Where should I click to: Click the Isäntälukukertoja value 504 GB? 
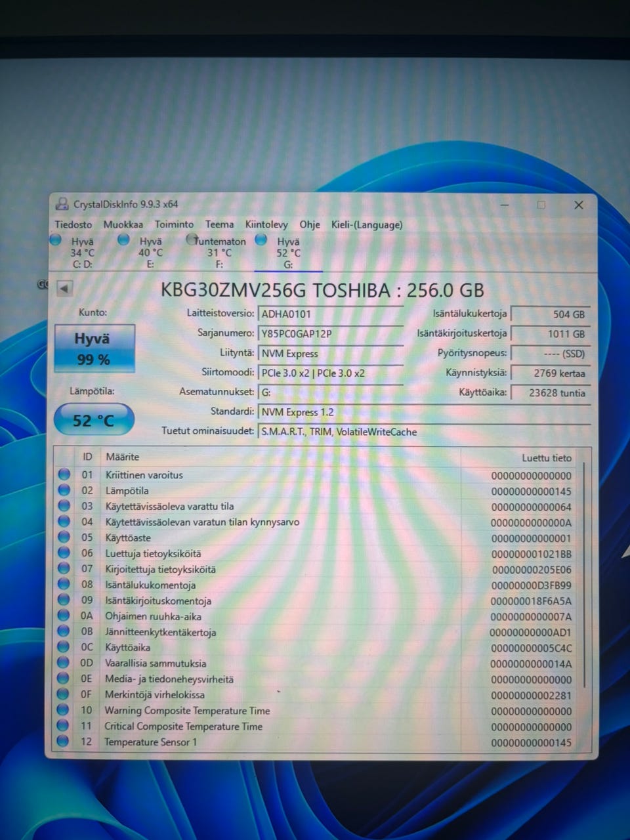(x=551, y=314)
